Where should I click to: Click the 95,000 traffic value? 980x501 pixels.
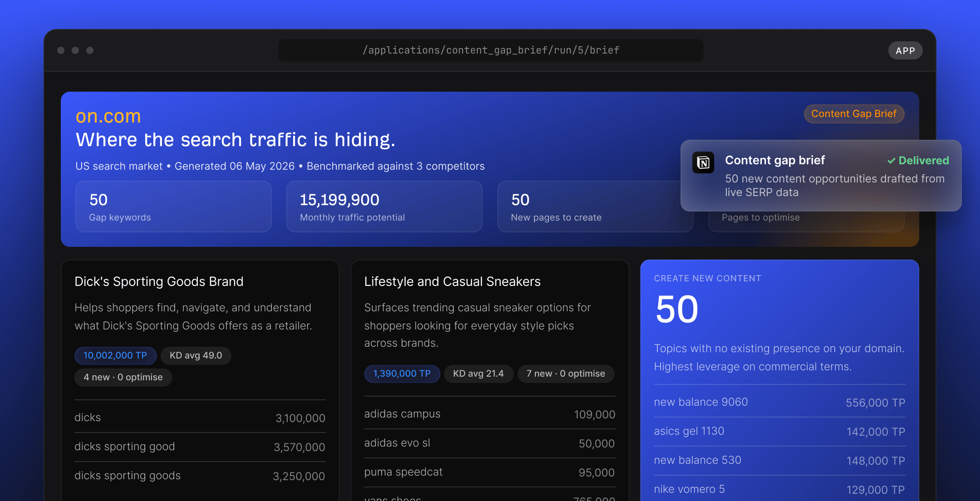pyautogui.click(x=597, y=472)
